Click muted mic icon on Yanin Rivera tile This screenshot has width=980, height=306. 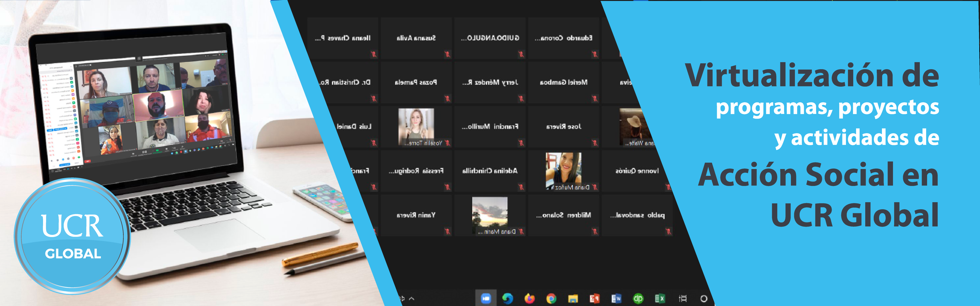447,231
